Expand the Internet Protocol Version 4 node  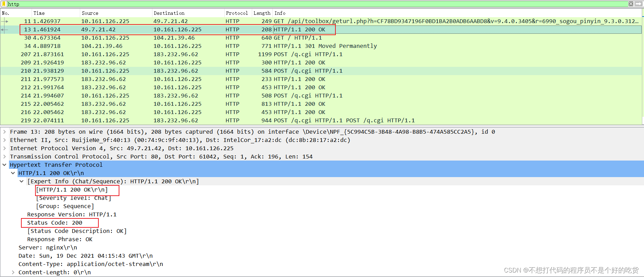click(x=4, y=148)
